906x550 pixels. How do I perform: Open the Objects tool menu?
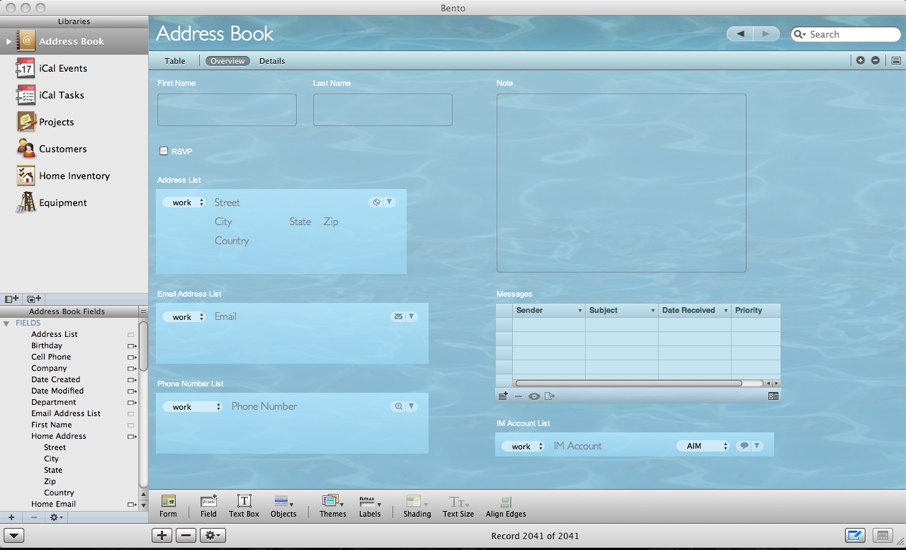[283, 506]
